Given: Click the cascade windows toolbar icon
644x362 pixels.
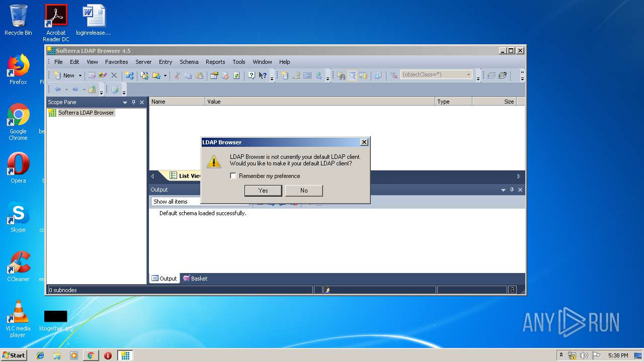Looking at the screenshot, I should [x=378, y=75].
